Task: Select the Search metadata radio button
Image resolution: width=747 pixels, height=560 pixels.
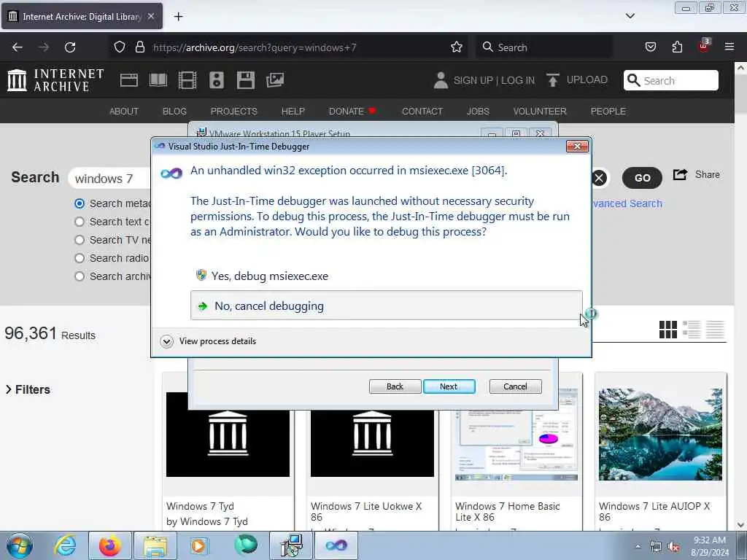Action: pyautogui.click(x=80, y=204)
